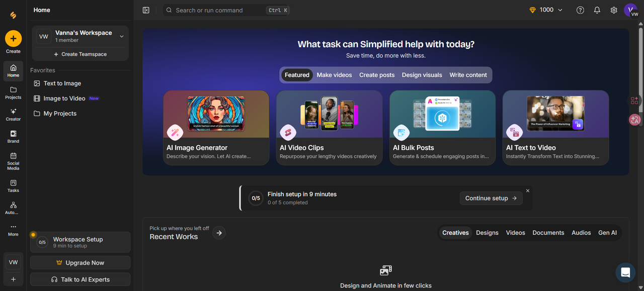Switch to Gen AI tab
This screenshot has height=291, width=644.
click(x=607, y=233)
